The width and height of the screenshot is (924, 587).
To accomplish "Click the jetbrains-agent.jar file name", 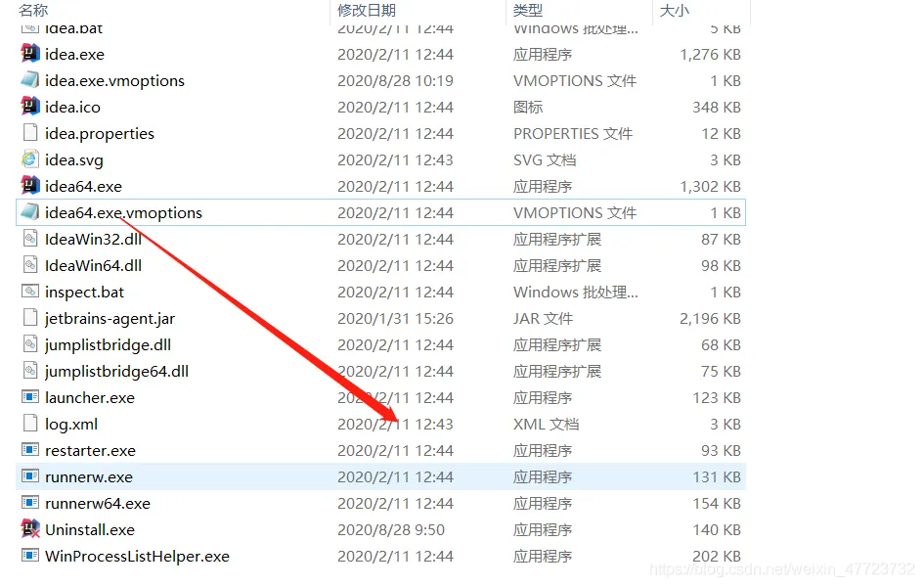I will point(110,319).
